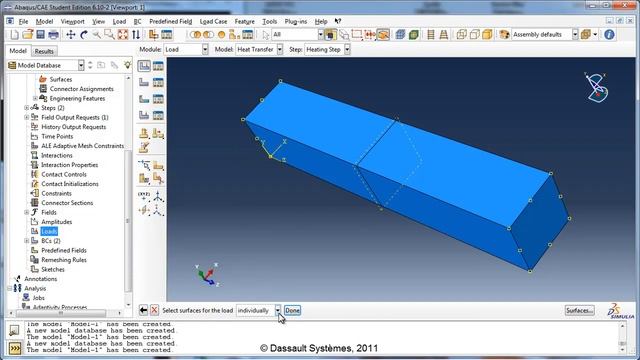Switch to the Results tab
Screen dimensions: 640x360
tap(44, 51)
